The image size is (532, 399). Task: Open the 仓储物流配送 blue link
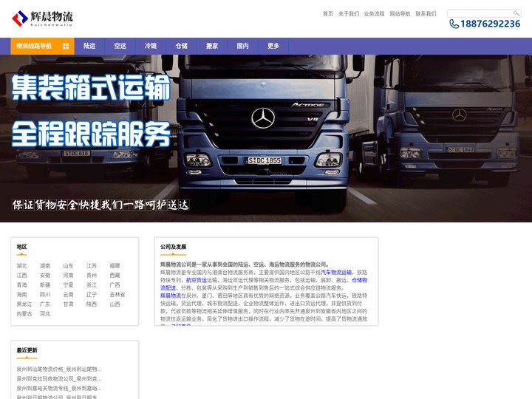coord(359,280)
